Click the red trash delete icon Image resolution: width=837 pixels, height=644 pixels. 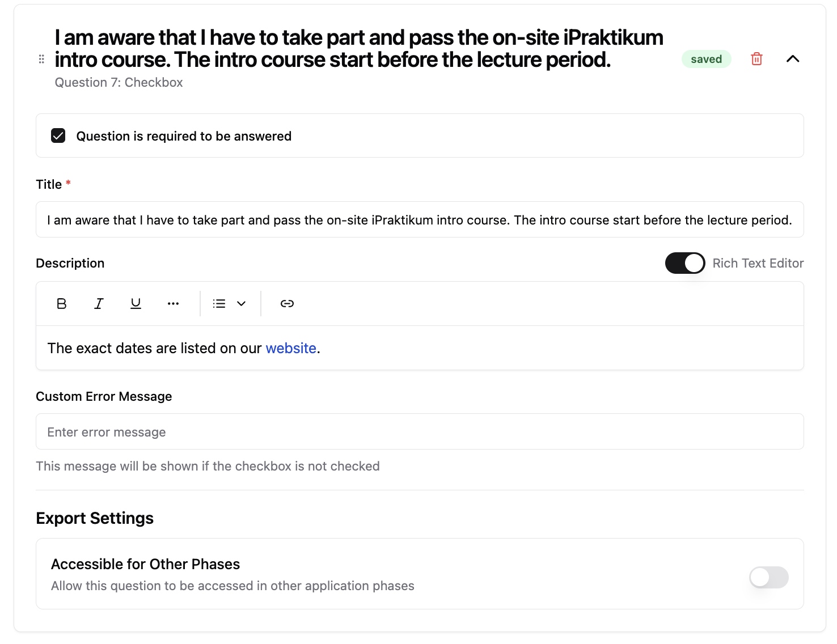pos(756,59)
